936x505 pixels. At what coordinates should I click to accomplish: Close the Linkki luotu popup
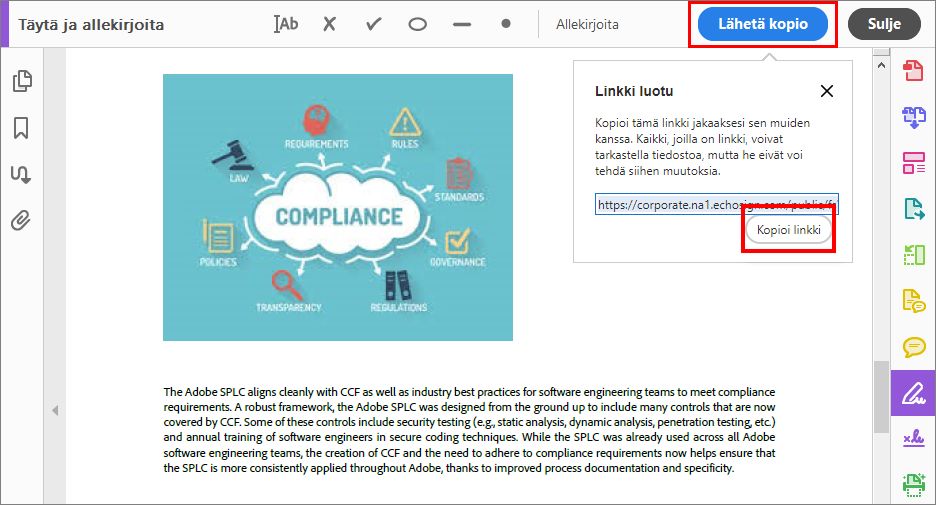[x=827, y=91]
